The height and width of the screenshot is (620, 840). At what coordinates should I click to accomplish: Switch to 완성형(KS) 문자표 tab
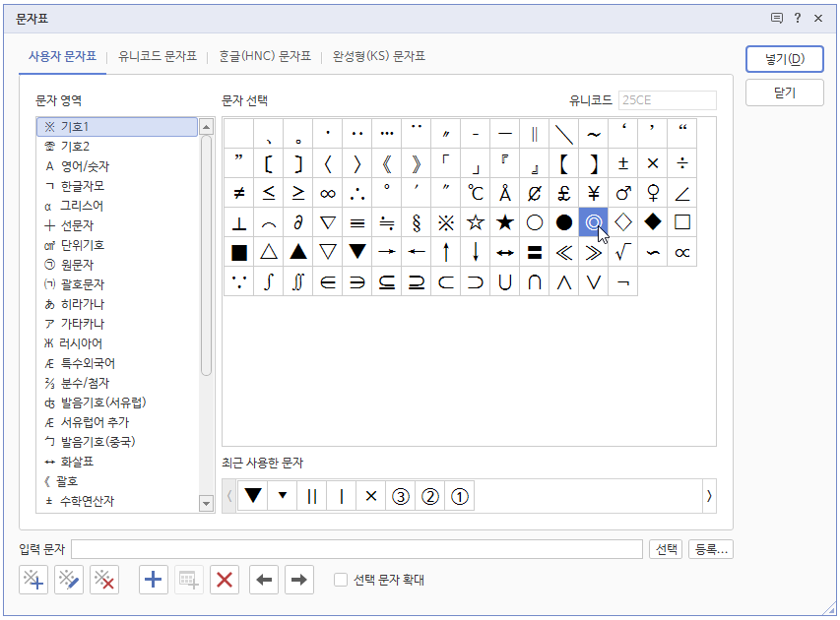tap(379, 56)
